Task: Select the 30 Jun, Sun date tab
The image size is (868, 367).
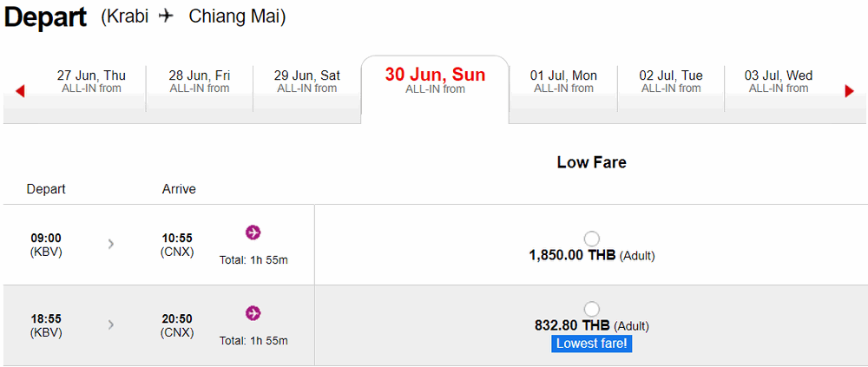Action: click(435, 81)
